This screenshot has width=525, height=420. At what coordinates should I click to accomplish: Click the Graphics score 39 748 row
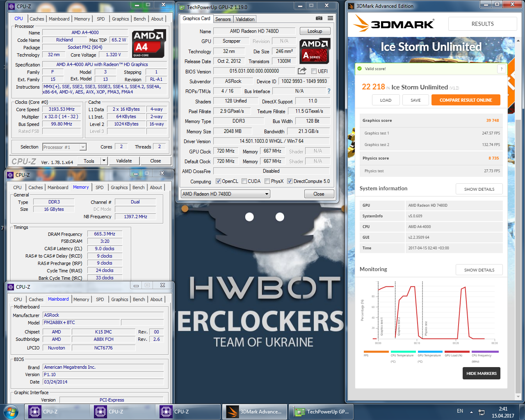431,121
